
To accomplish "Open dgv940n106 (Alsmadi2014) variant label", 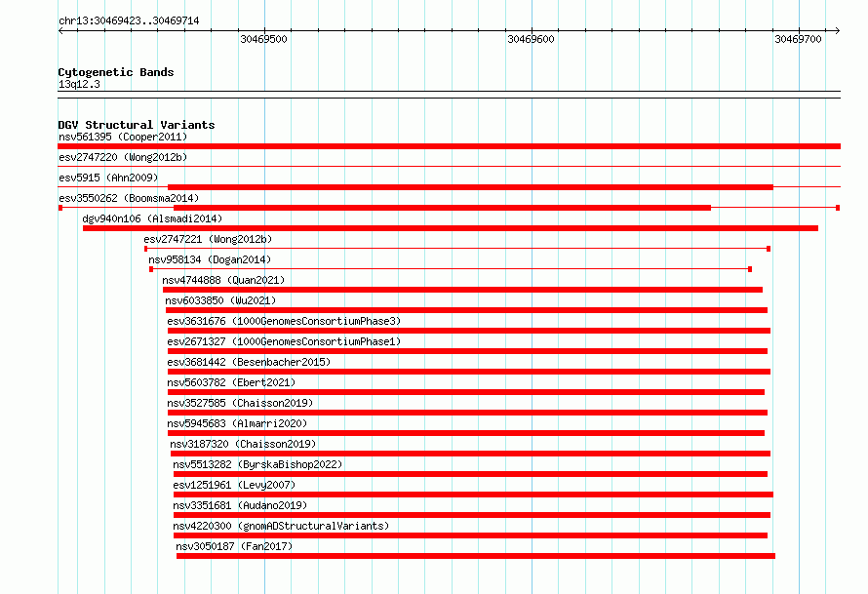I will click(152, 218).
